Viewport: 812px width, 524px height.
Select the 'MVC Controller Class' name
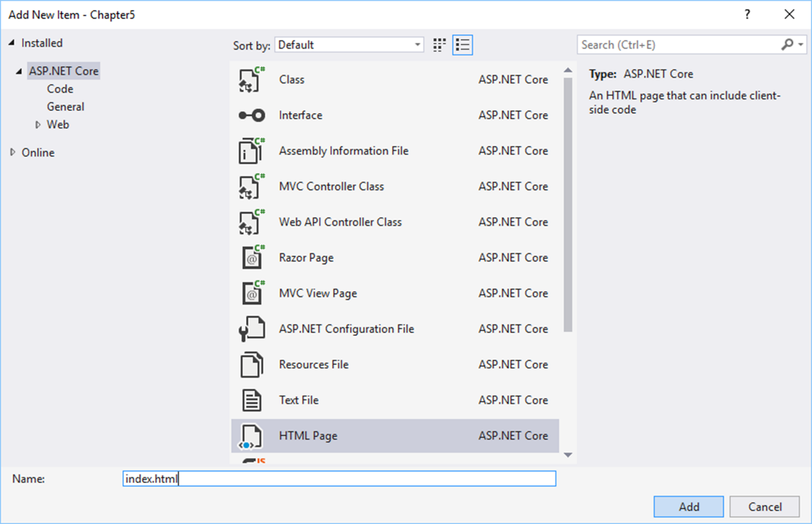click(331, 186)
